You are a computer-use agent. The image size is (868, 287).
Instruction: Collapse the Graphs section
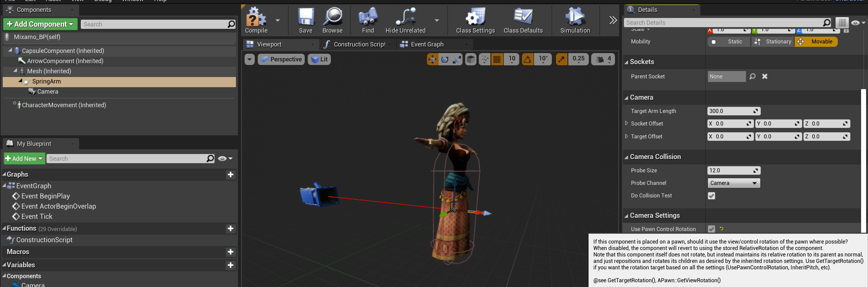point(4,174)
